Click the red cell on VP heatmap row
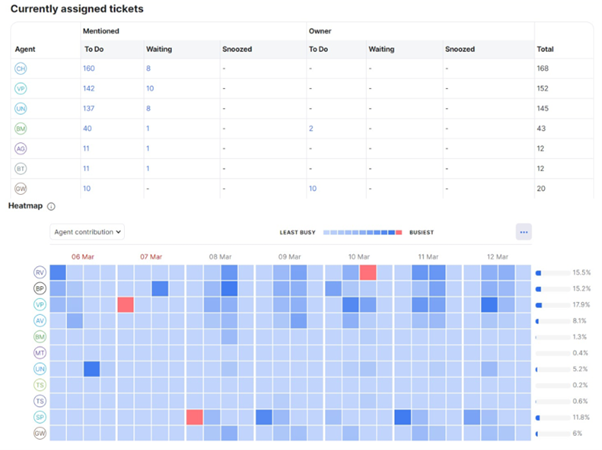Viewport: 602px width, 450px height. 126,305
